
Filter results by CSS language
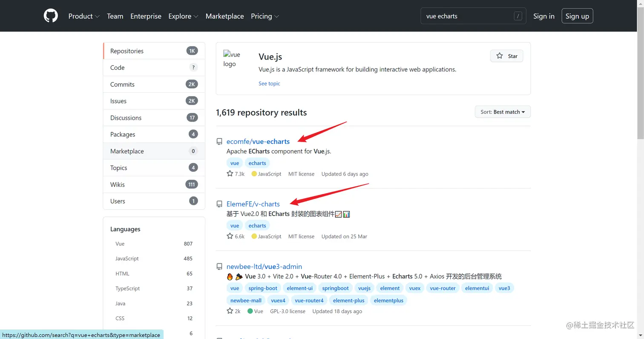tap(154, 318)
